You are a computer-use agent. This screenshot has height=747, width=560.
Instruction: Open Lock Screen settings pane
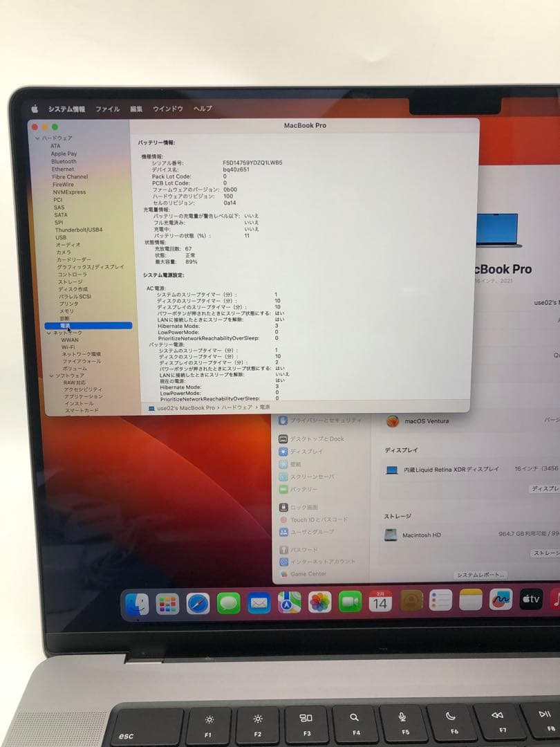pyautogui.click(x=299, y=508)
